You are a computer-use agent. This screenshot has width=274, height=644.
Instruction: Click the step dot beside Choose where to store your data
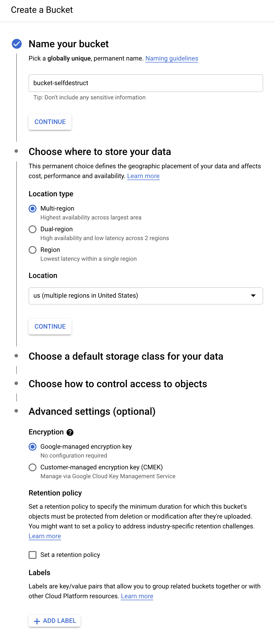click(x=17, y=151)
